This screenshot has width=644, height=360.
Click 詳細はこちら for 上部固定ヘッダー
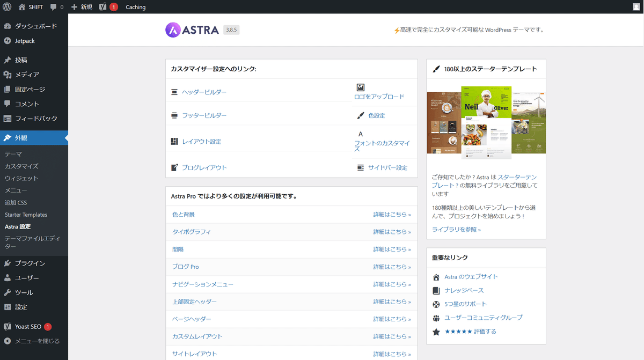[392, 302]
